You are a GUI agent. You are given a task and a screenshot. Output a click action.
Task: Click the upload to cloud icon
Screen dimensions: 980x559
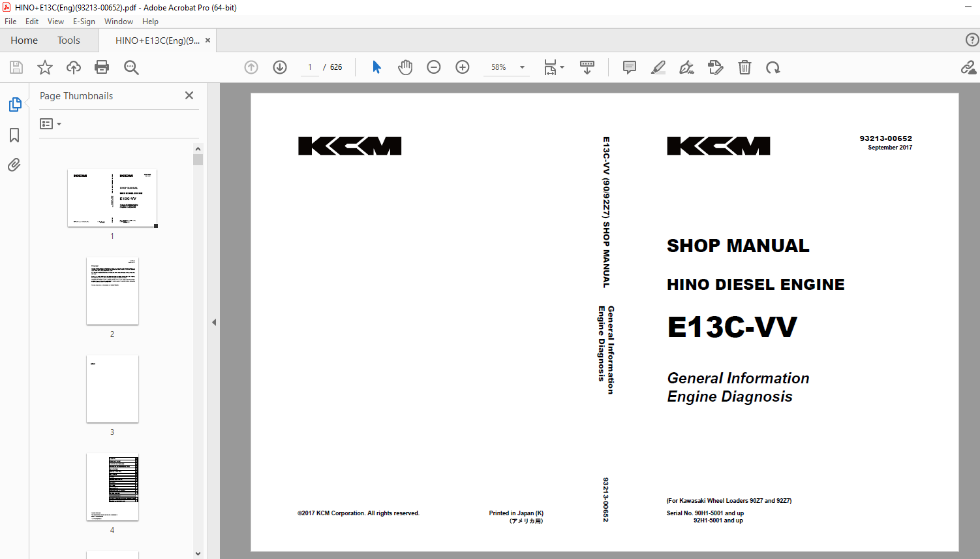[74, 67]
